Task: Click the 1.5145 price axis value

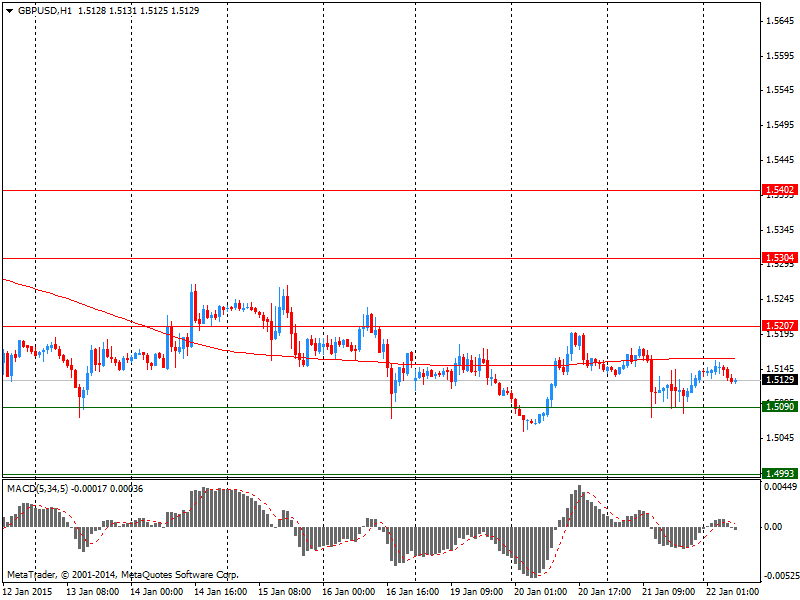Action: (x=780, y=369)
